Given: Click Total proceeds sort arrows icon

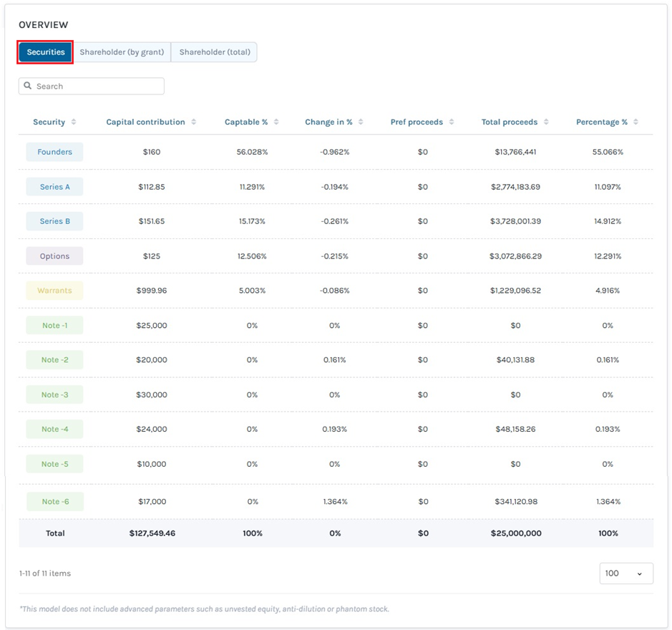Looking at the screenshot, I should pos(546,122).
